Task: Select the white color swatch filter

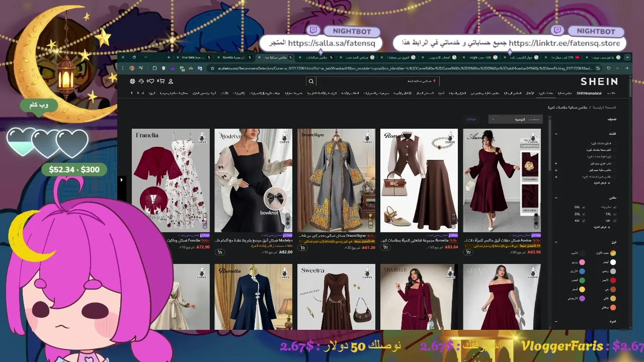Action: pos(613,262)
